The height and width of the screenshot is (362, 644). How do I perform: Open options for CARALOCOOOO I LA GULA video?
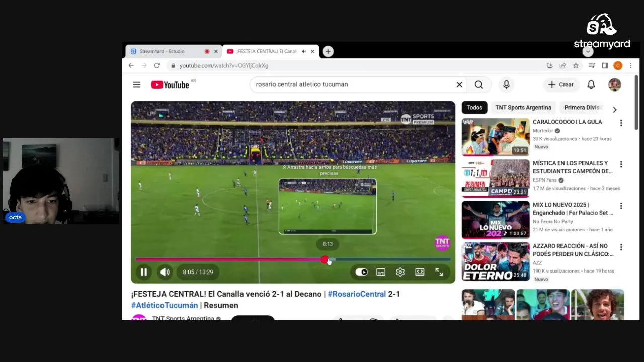[621, 123]
